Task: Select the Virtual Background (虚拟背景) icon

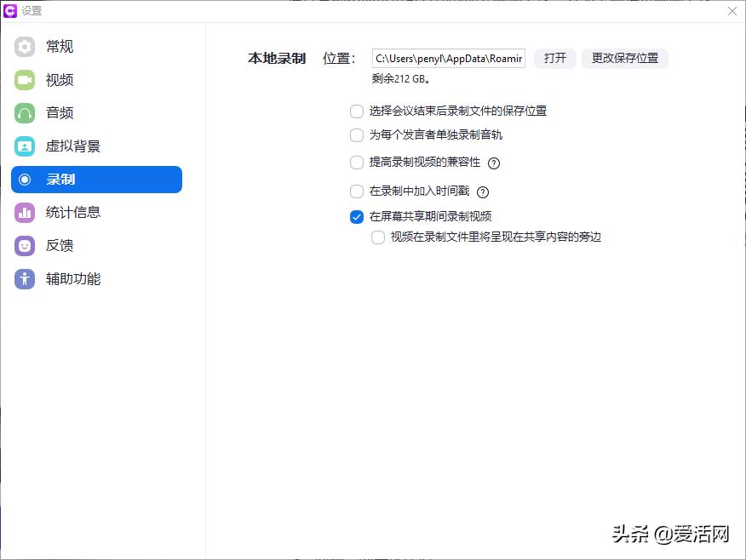Action: tap(24, 146)
